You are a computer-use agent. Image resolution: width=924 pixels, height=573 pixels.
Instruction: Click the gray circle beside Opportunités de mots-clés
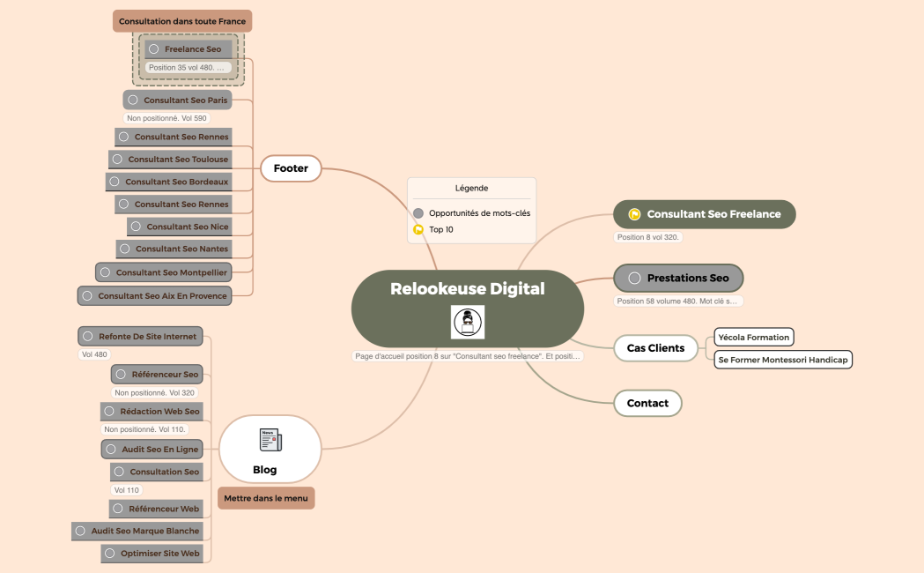[418, 213]
